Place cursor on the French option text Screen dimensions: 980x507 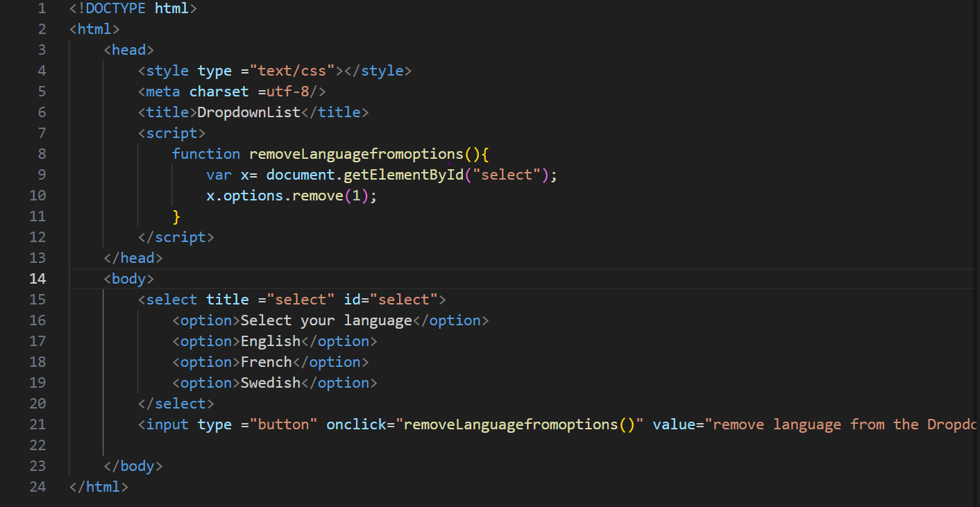point(266,362)
